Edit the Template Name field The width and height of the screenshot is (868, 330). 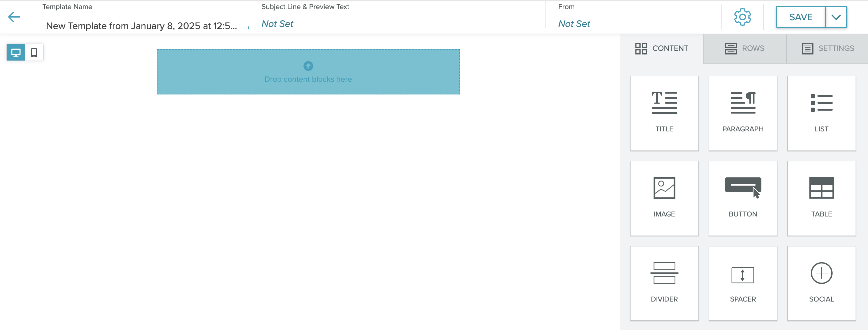(141, 26)
